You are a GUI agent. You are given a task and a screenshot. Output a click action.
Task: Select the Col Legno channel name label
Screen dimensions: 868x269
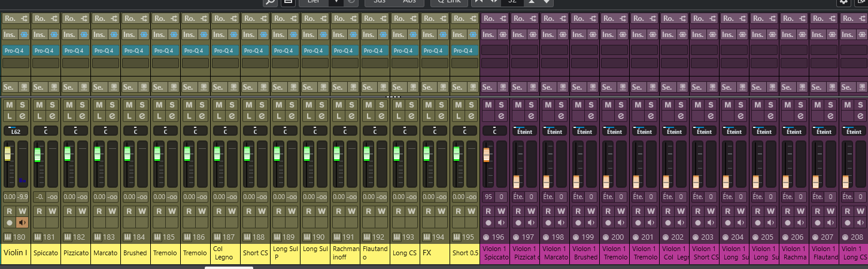[226, 253]
